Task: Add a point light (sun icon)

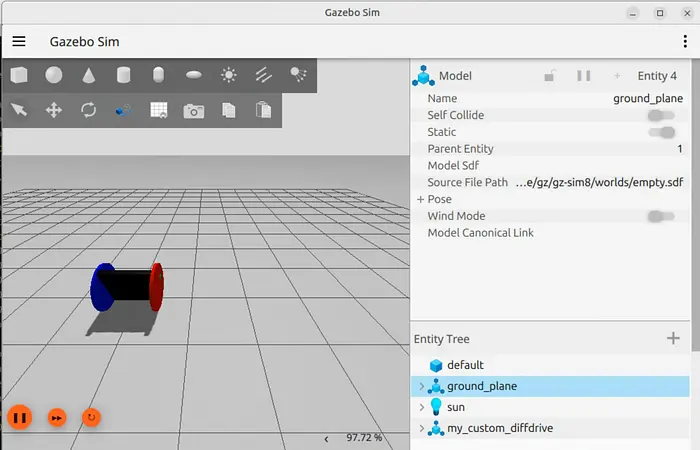Action: 229,75
